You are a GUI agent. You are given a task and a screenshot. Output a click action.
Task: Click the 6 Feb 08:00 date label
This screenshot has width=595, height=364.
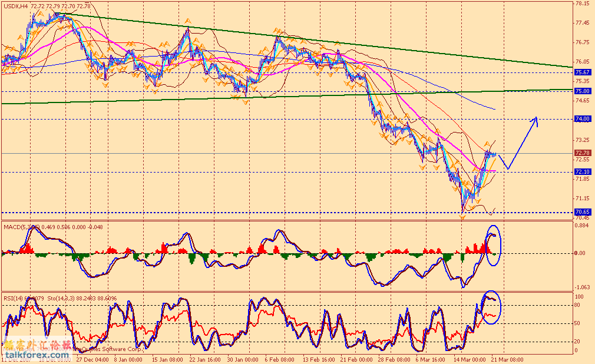pyautogui.click(x=280, y=359)
